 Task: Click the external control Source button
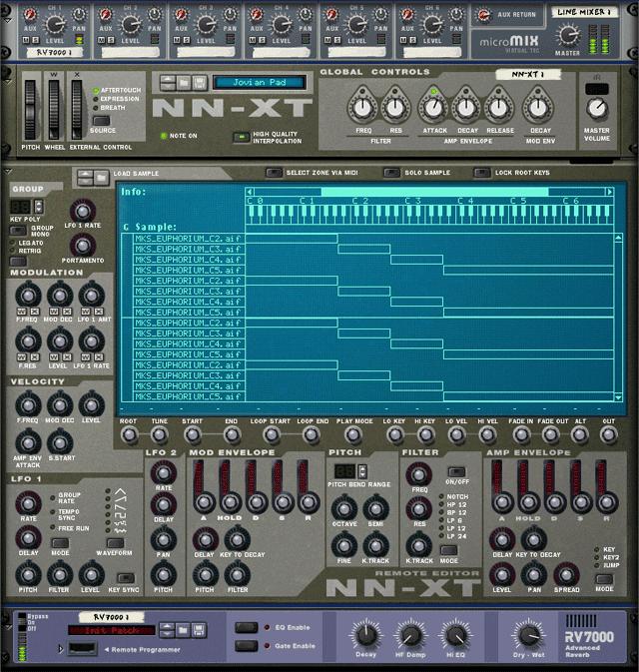[x=103, y=120]
